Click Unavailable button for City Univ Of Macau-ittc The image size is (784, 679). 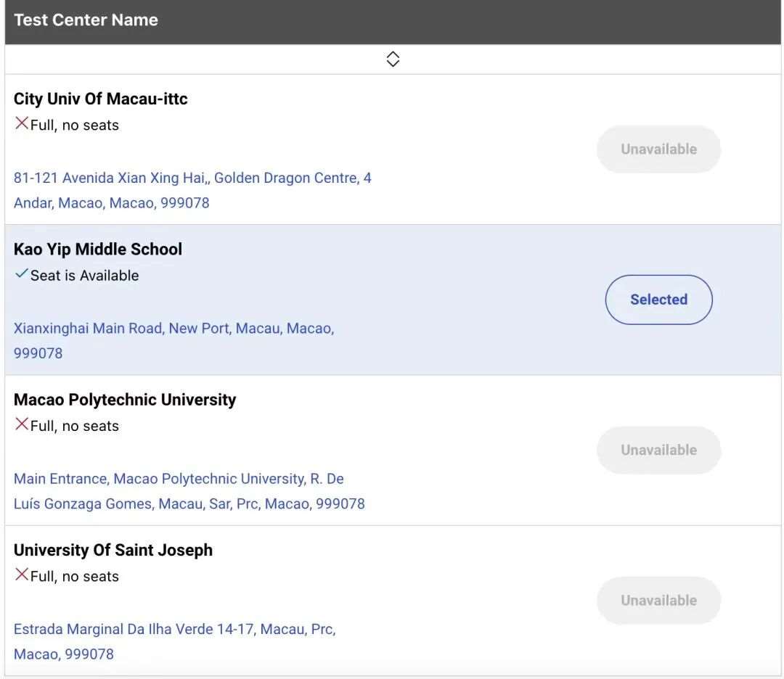(x=658, y=149)
